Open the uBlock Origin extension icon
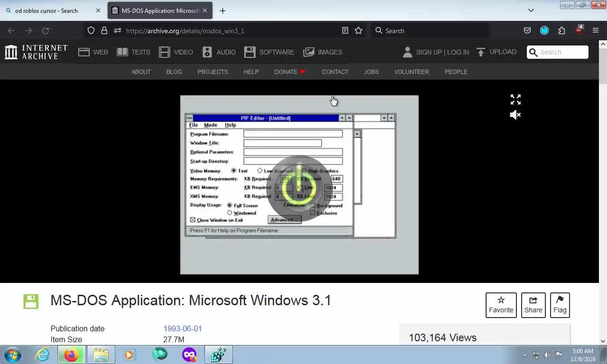The image size is (607, 364). coord(579,30)
